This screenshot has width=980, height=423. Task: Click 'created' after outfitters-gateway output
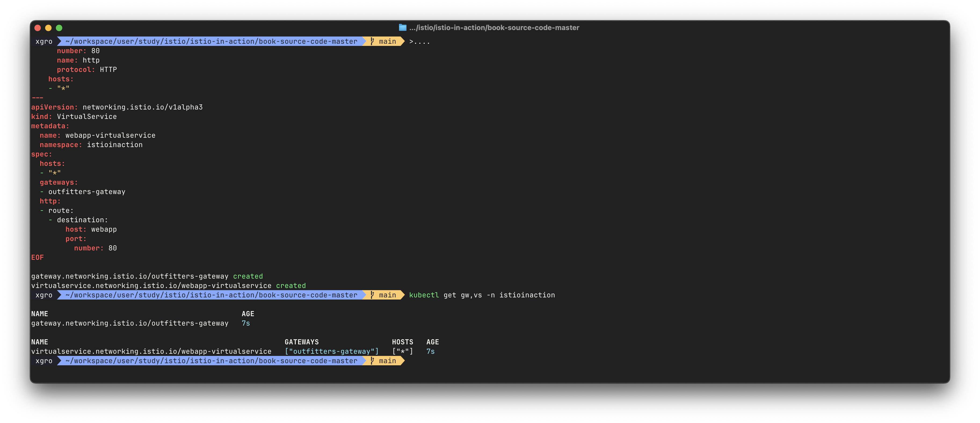click(x=248, y=276)
